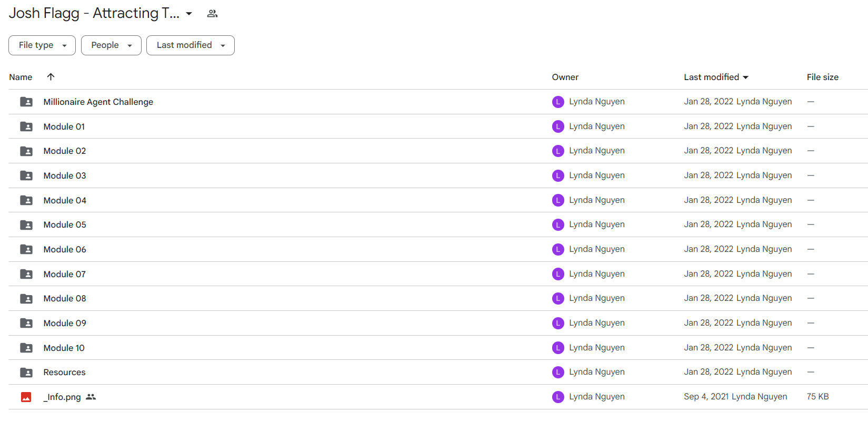Click Lynda Nguyen owner in Module 06 row
The width and height of the screenshot is (868, 440).
pyautogui.click(x=597, y=249)
